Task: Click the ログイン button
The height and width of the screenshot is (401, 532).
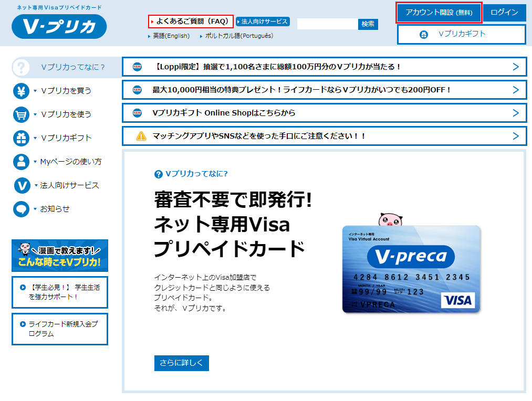Action: [504, 13]
